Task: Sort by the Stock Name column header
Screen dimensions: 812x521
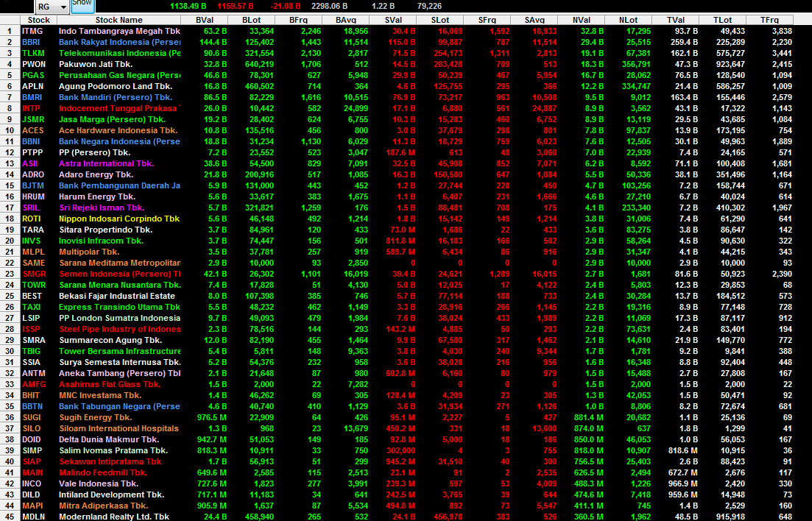Action: [119, 20]
